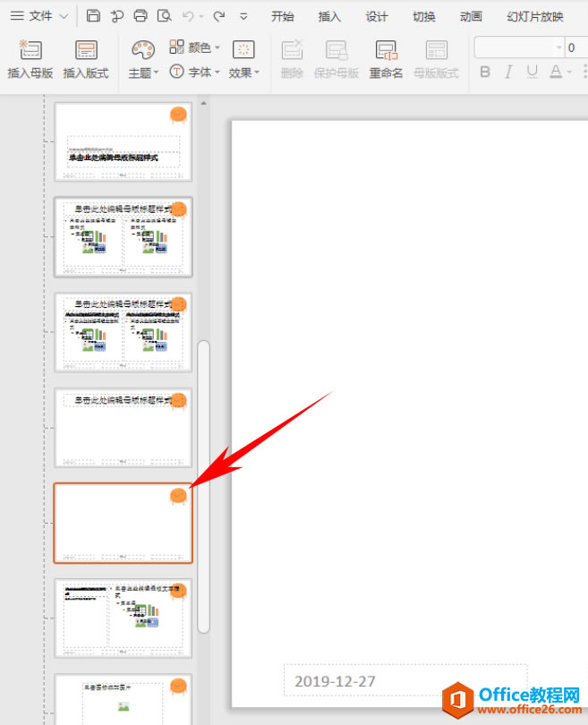Click the Undo arrow icon
The image size is (588, 725).
click(x=188, y=16)
